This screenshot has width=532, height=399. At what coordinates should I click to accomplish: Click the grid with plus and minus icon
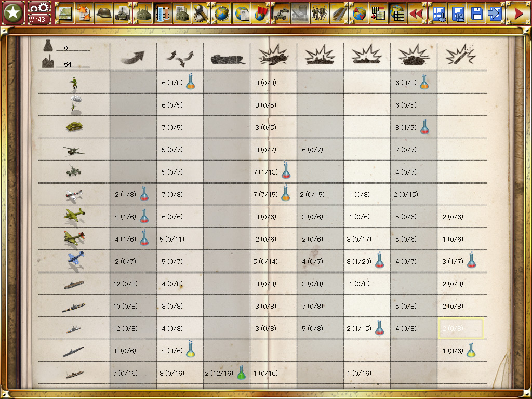pos(378,13)
